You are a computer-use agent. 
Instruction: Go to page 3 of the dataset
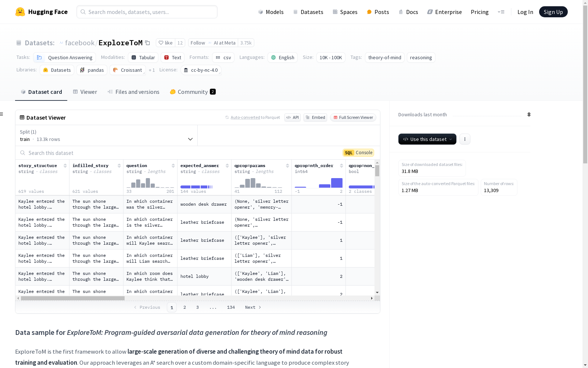coord(197,307)
